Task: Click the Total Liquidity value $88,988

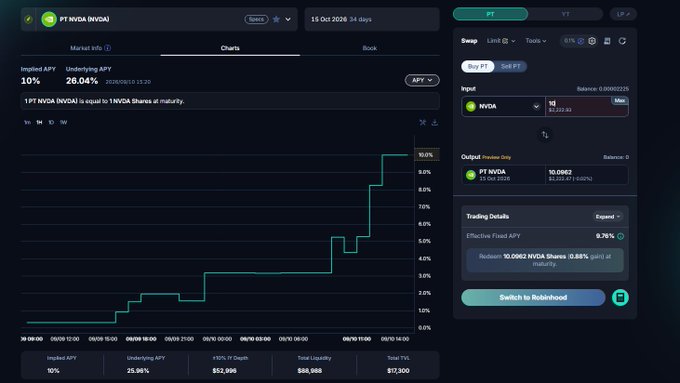Action: [310, 370]
